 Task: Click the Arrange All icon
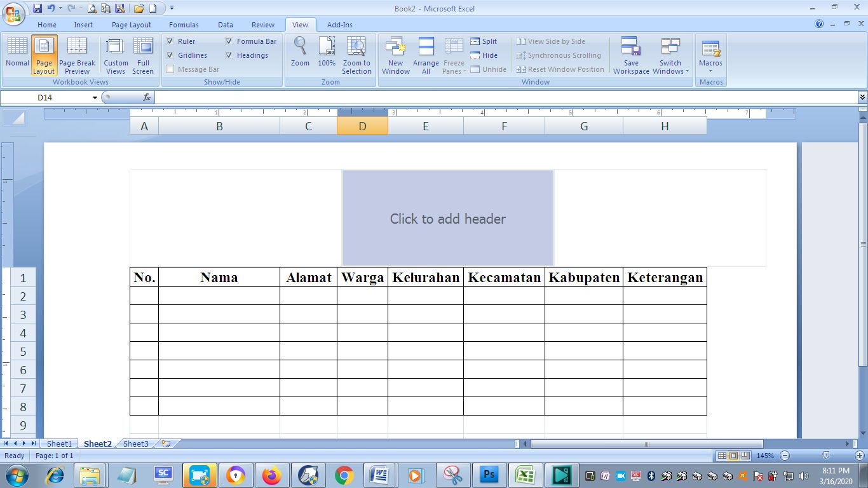pos(426,55)
